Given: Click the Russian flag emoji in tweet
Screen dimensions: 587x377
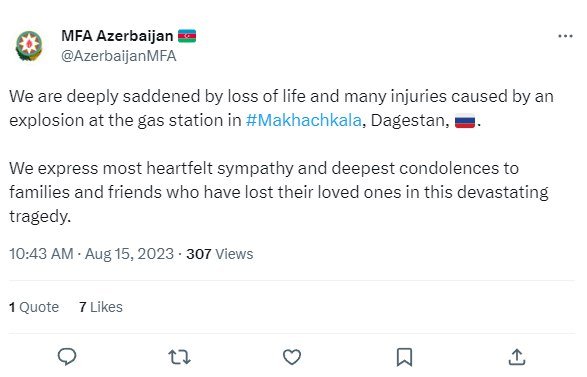Looking at the screenshot, I should [465, 121].
